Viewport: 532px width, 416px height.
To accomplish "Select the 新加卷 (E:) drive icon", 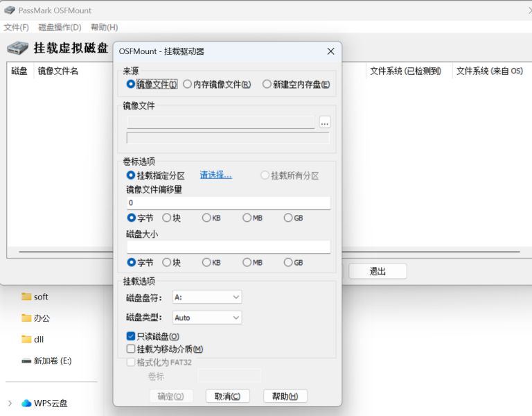I will [x=26, y=361].
